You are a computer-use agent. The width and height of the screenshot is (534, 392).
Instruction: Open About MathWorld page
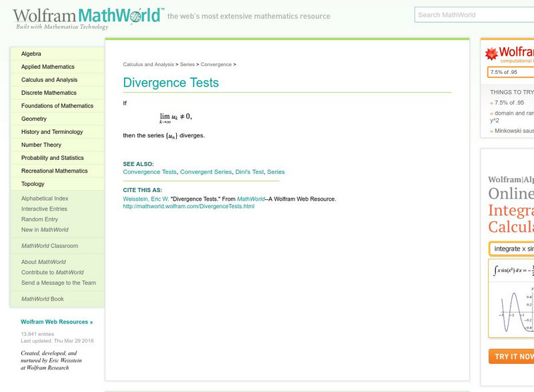point(43,262)
